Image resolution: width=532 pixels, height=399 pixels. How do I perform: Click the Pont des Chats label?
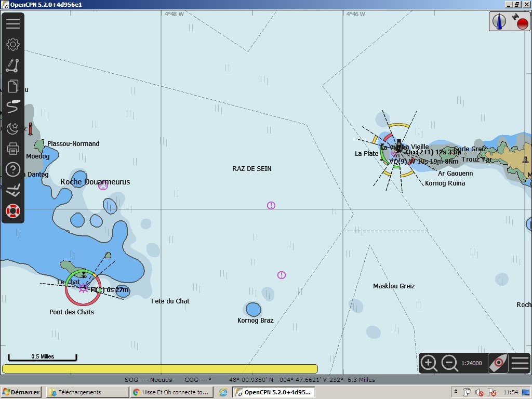point(72,312)
